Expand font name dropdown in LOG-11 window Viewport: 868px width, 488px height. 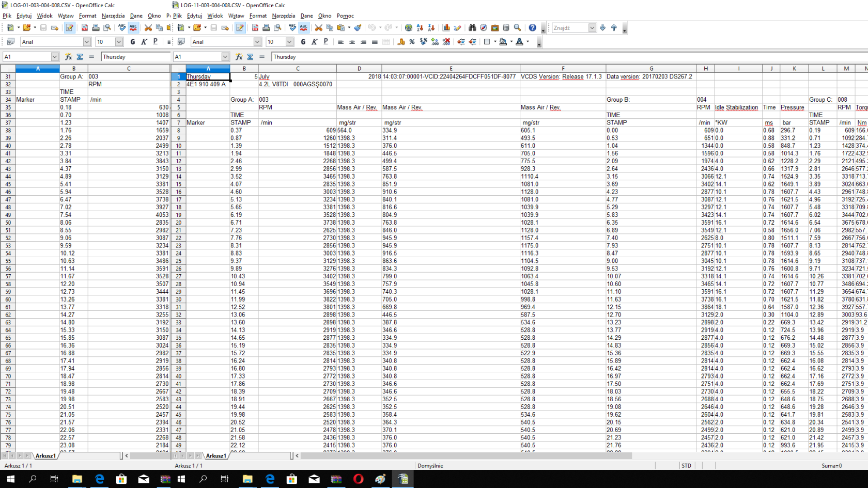click(257, 42)
